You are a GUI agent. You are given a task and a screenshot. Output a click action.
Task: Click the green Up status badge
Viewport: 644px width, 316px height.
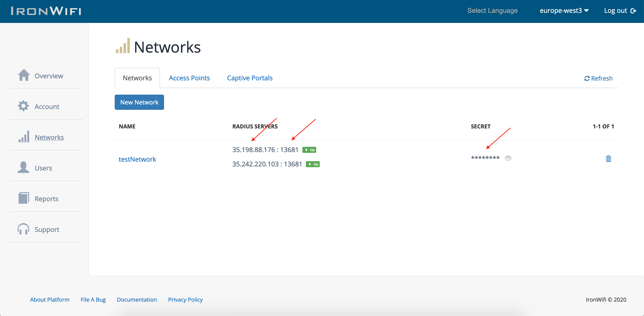pos(309,150)
